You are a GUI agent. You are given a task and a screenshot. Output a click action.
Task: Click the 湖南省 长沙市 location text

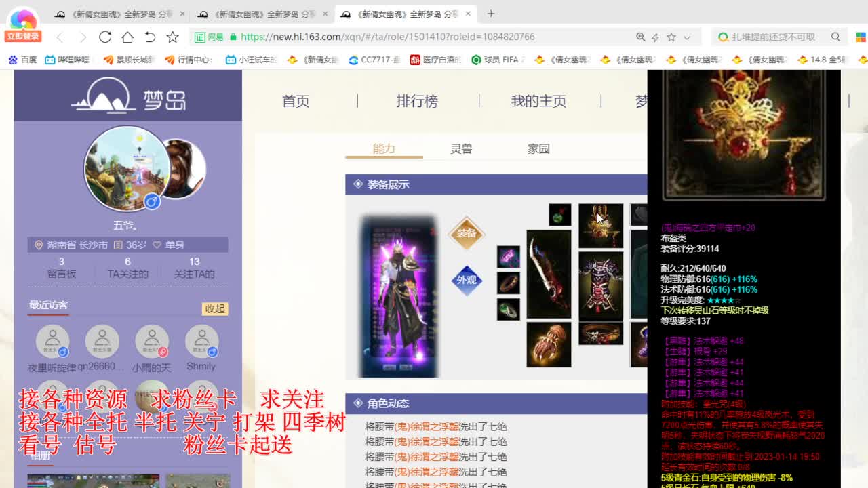tap(77, 245)
